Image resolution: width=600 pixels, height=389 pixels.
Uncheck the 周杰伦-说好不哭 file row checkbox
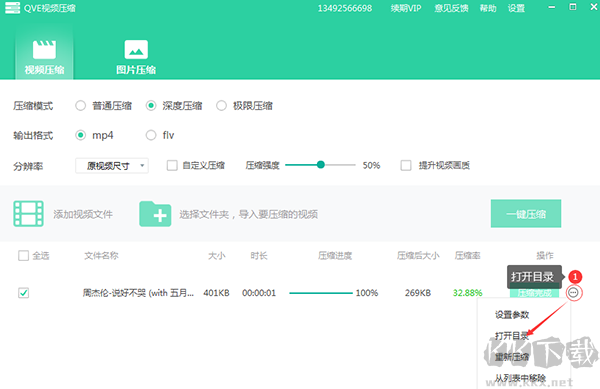(23, 293)
